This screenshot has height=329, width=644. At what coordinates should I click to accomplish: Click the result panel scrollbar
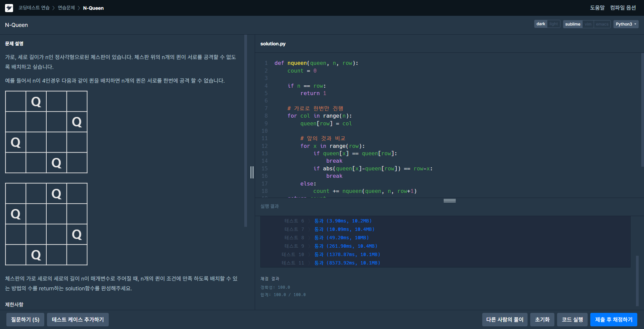[637, 281]
